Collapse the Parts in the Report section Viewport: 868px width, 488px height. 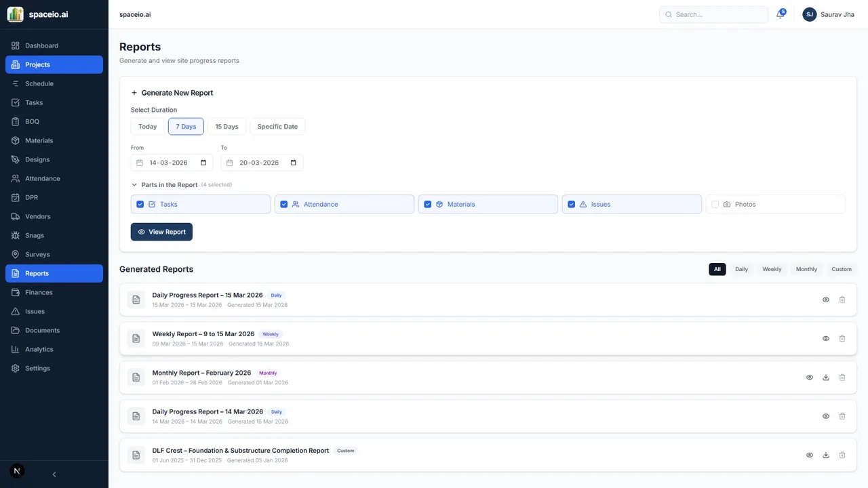134,184
